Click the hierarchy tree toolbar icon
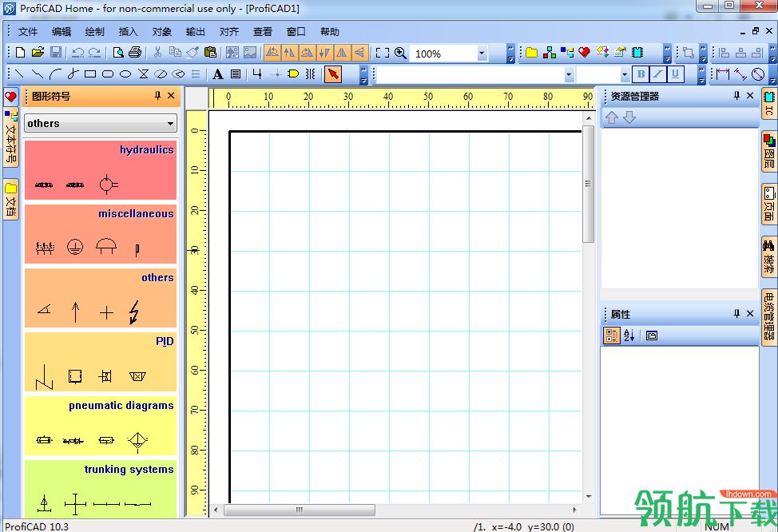 coord(550,52)
